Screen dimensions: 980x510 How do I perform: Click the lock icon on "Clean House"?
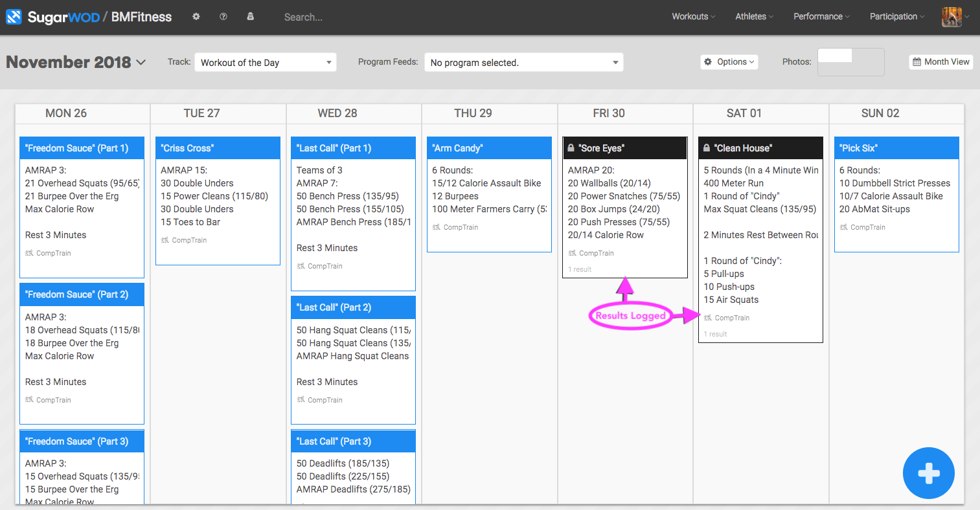click(707, 148)
